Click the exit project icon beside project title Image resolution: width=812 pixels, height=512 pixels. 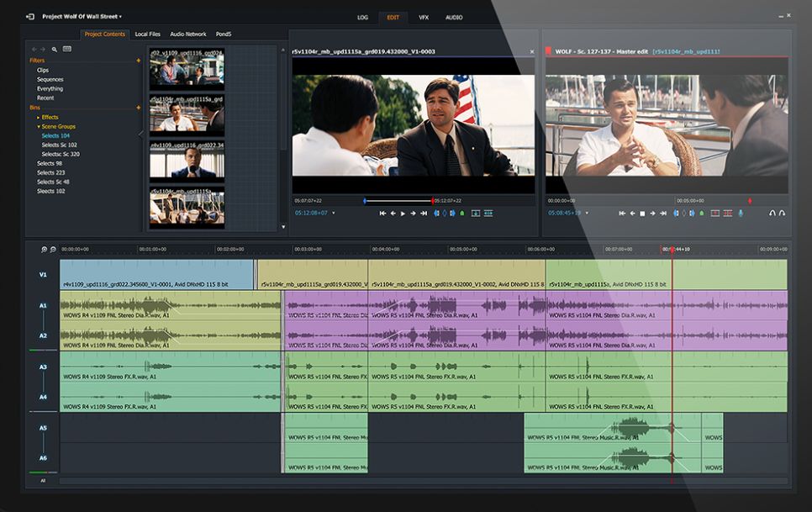pos(30,17)
